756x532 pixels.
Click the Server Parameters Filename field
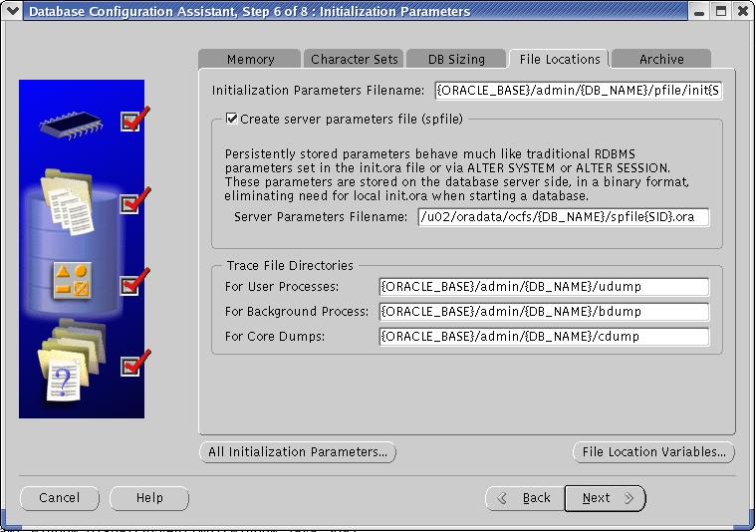point(564,217)
